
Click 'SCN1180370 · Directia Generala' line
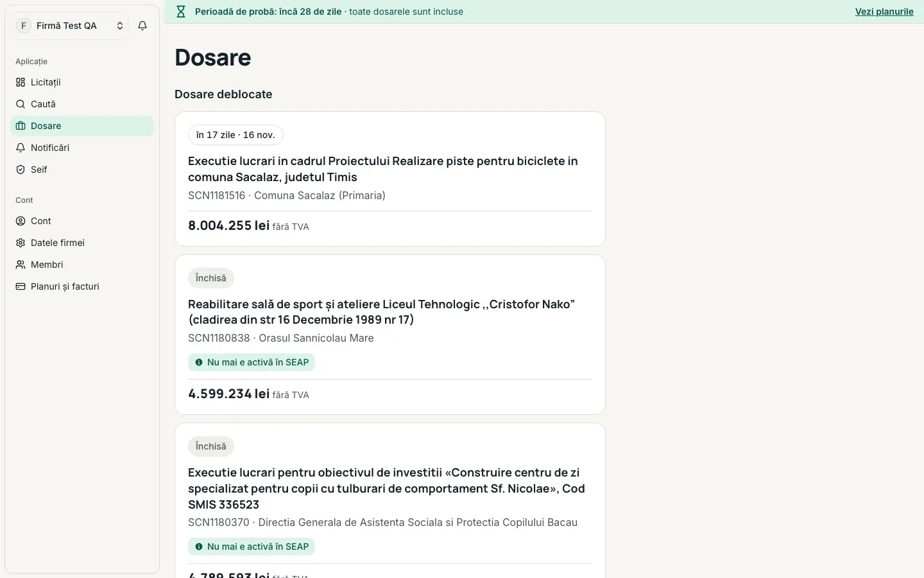(382, 522)
